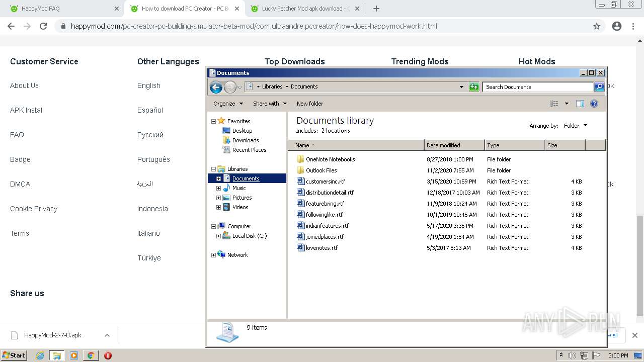Image resolution: width=644 pixels, height=362 pixels.
Task: Switch to the HappyMod FAQ tab
Action: (64, 9)
